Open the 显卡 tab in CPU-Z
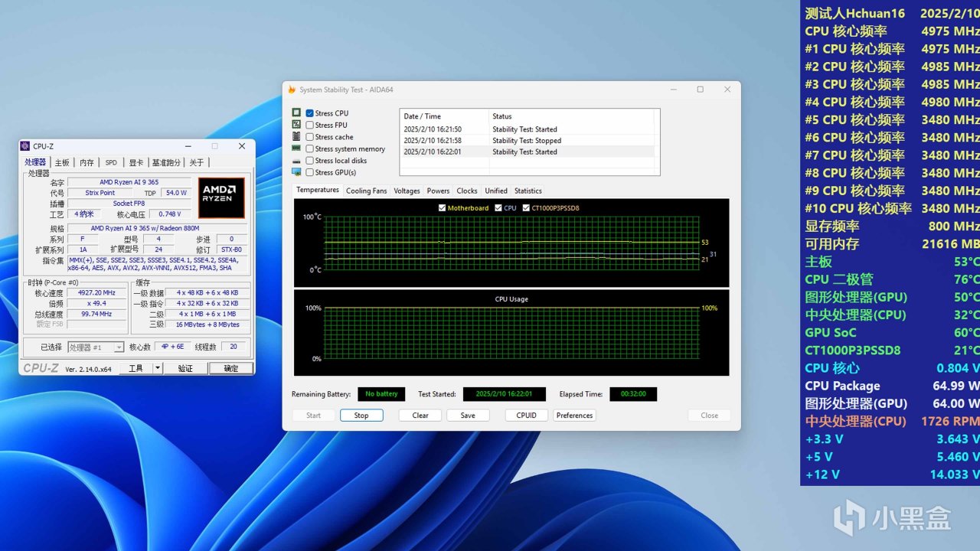 click(136, 162)
